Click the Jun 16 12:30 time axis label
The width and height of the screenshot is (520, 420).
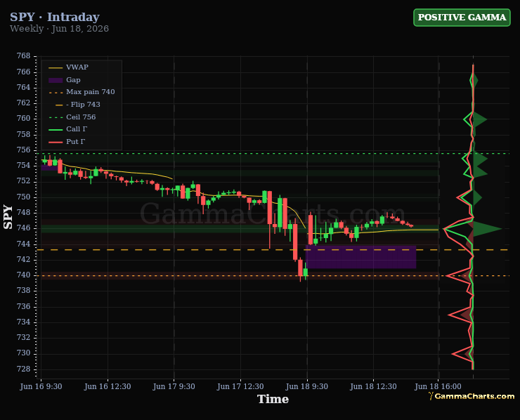point(108,386)
